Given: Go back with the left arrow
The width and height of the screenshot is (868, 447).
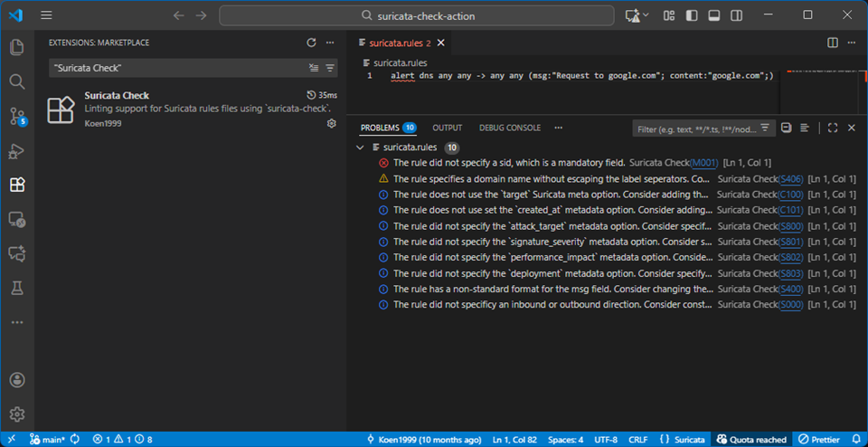Looking at the screenshot, I should tap(178, 15).
